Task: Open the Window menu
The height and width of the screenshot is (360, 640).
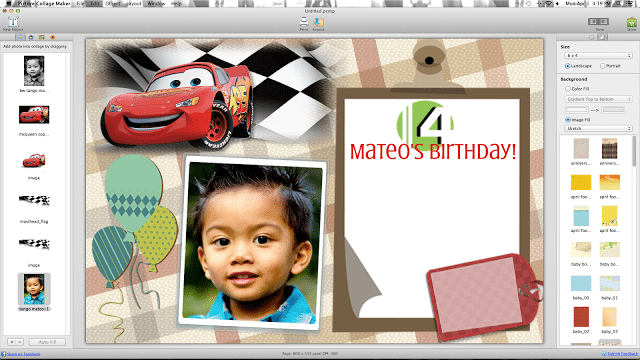Action: (x=156, y=3)
